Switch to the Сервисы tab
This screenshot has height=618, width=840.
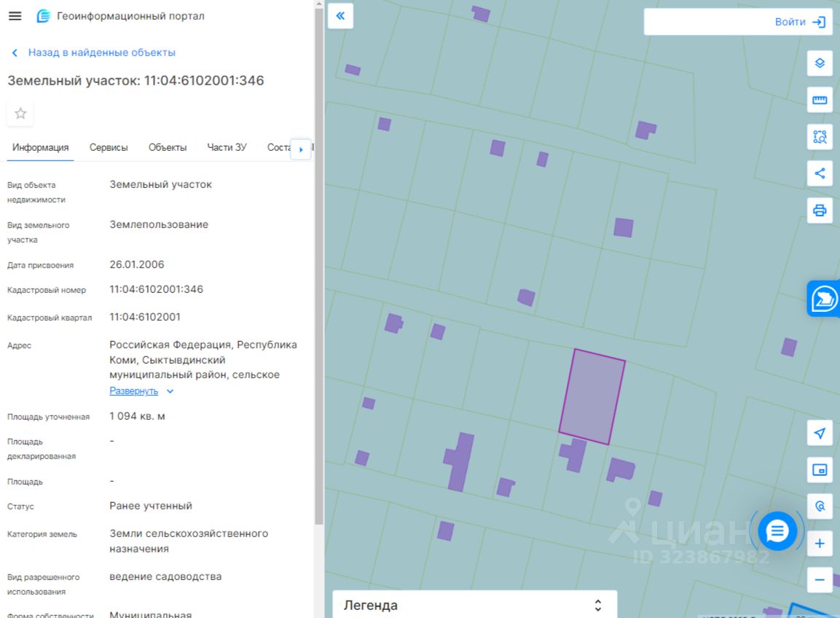[109, 147]
